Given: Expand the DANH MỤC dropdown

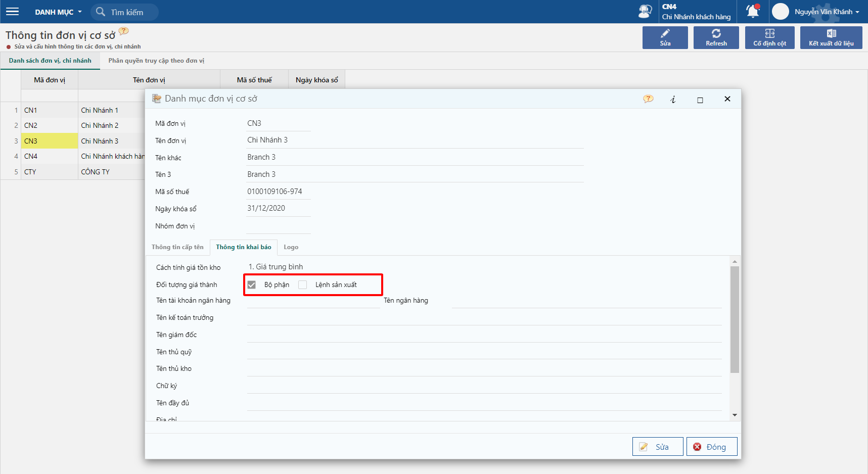Looking at the screenshot, I should coord(58,12).
